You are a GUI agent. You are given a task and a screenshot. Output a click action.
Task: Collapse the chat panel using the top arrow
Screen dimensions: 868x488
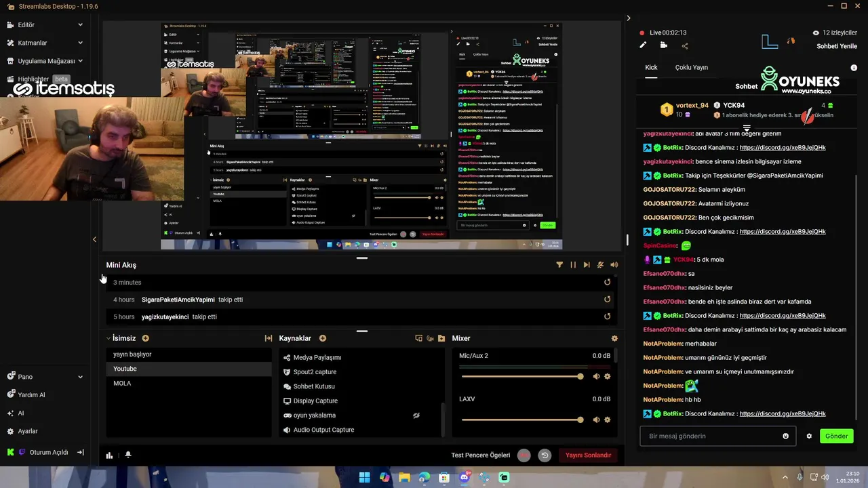click(x=628, y=18)
